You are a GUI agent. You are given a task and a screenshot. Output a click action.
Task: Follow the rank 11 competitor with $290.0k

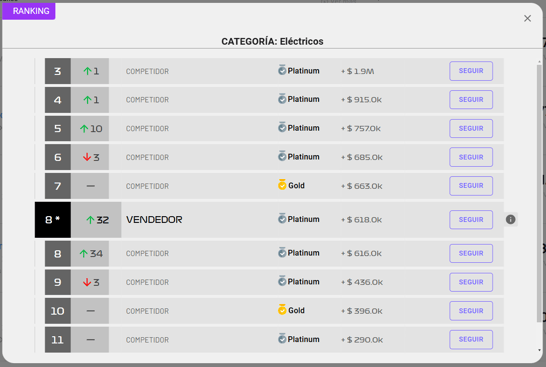click(471, 339)
